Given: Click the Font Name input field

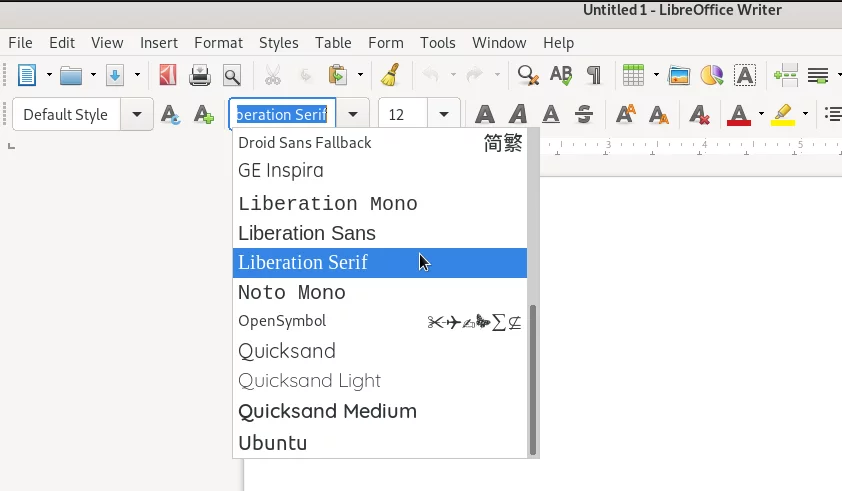Looking at the screenshot, I should [282, 114].
